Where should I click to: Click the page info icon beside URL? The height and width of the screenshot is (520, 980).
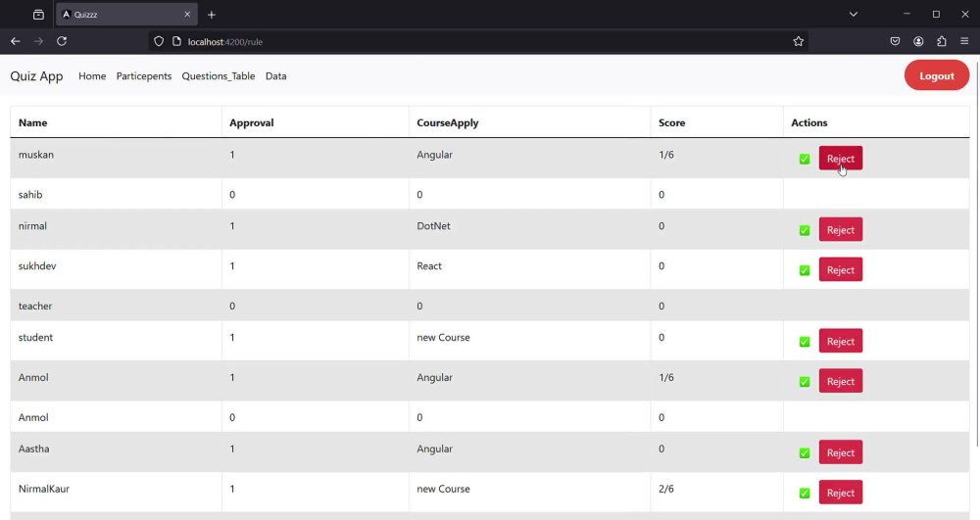point(176,41)
